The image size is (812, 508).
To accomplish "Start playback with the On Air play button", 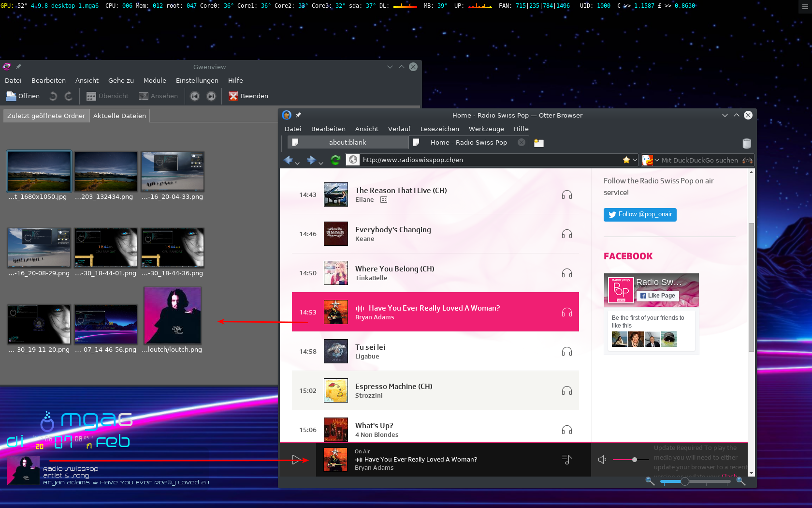I will tap(297, 460).
